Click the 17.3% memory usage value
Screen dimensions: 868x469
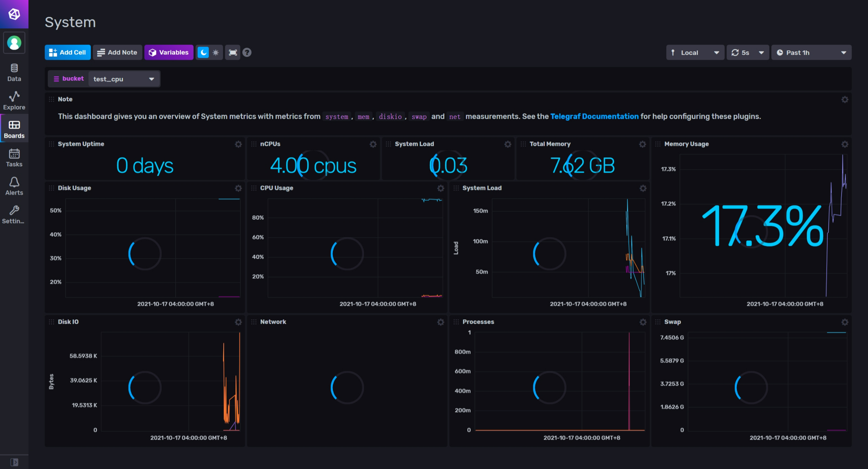click(x=763, y=226)
